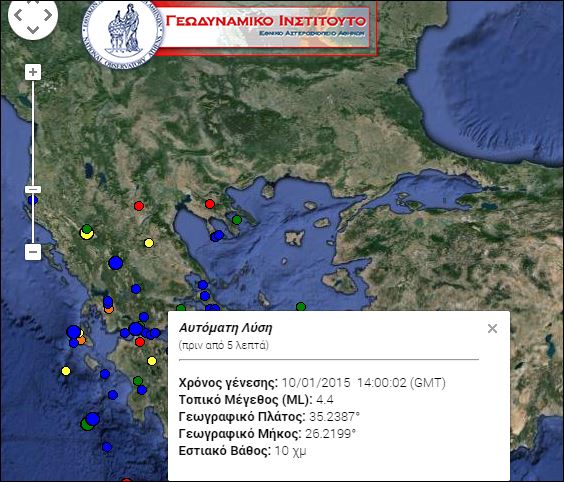
Task: Open the Γεωδυναμικό Ινστιτούτο banner
Action: [267, 28]
